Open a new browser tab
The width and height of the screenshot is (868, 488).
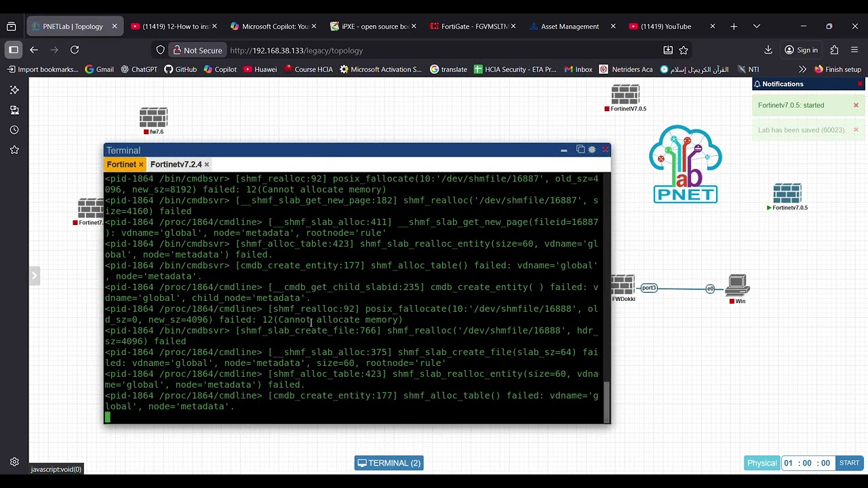pos(734,26)
